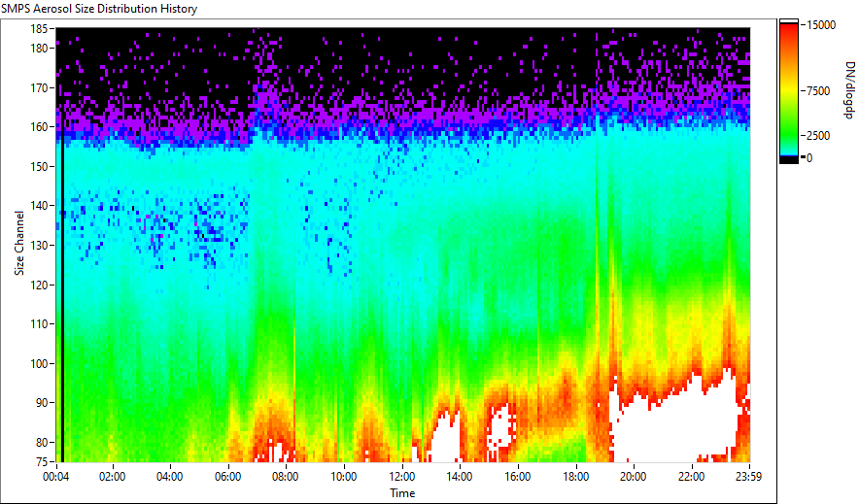The image size is (859, 504).
Task: Click the 'SMPS Aerosol Size Distribution History' title
Action: coord(99,9)
